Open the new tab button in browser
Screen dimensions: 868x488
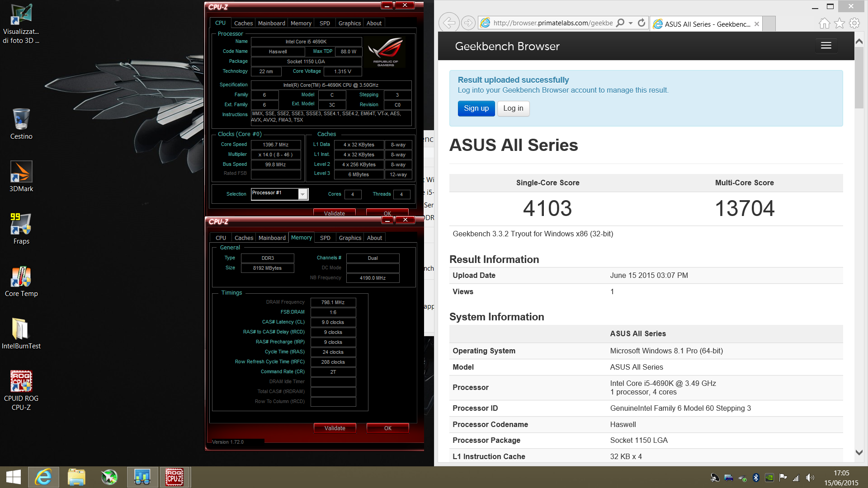[769, 23]
